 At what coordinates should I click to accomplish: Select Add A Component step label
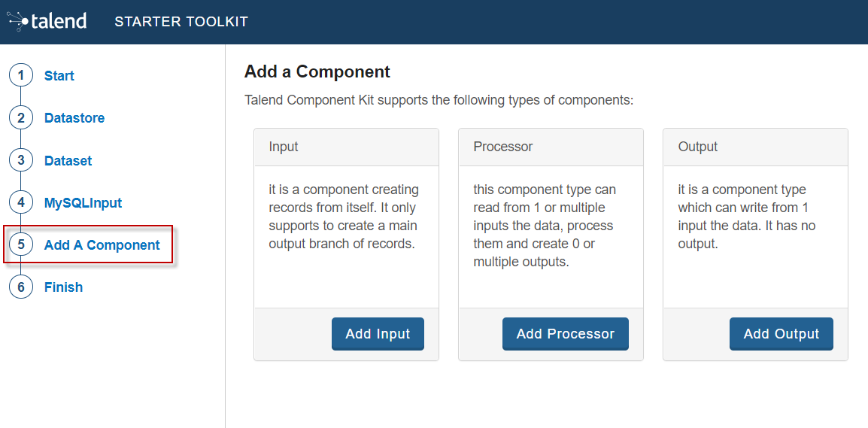(x=102, y=245)
